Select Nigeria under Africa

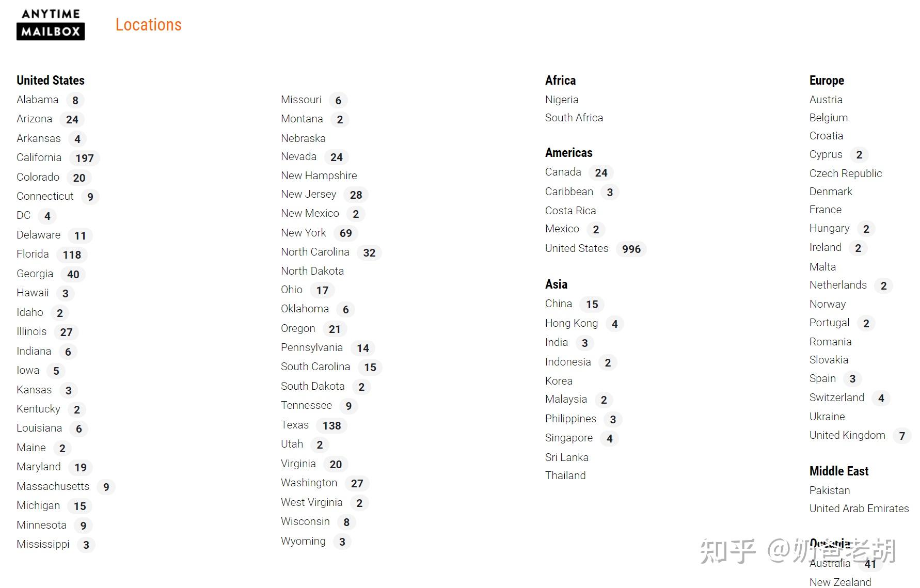point(562,100)
